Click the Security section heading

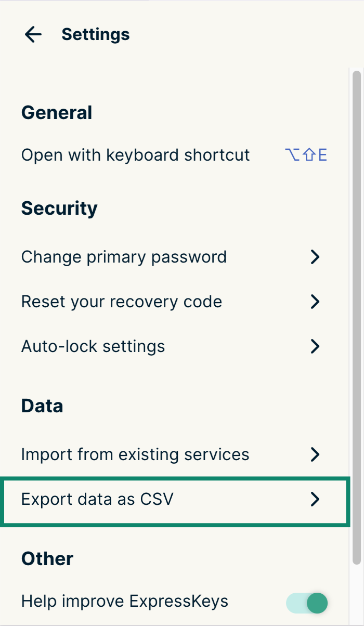coord(59,208)
